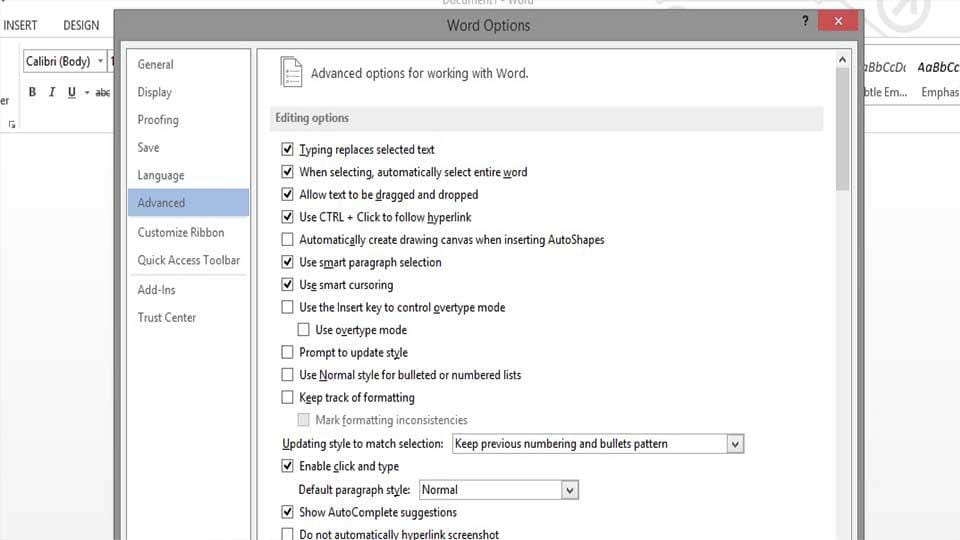Open the Default paragraph style dropdown
Viewport: 960px width, 540px height.
(569, 490)
